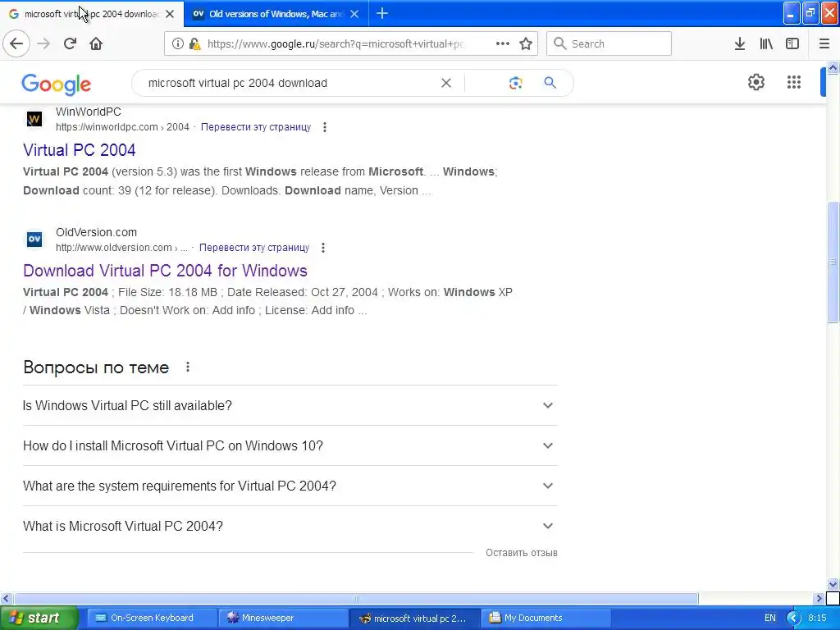Viewport: 840px width, 630px height.
Task: Focus the browser address bar URL
Action: (336, 44)
